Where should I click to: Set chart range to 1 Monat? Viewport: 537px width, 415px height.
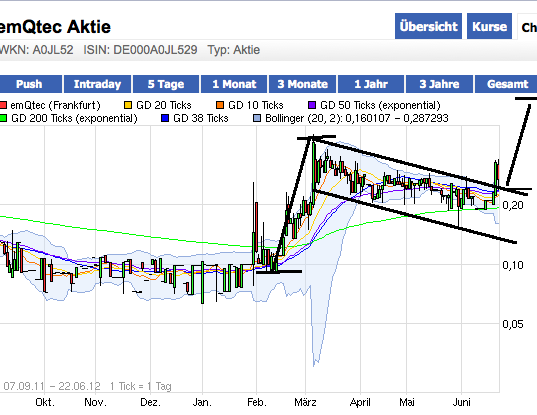(234, 84)
